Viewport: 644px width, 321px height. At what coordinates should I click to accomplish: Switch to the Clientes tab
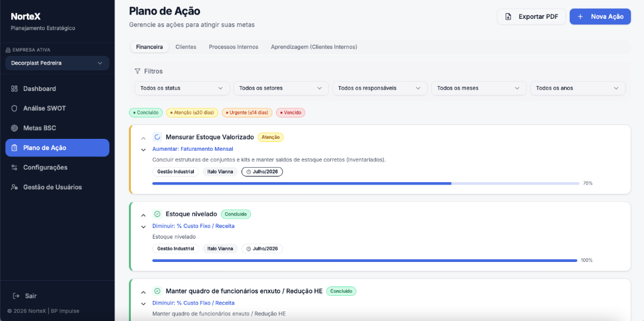point(186,46)
